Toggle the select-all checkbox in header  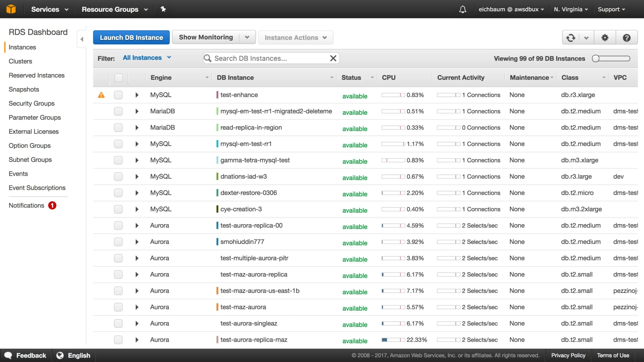[118, 78]
